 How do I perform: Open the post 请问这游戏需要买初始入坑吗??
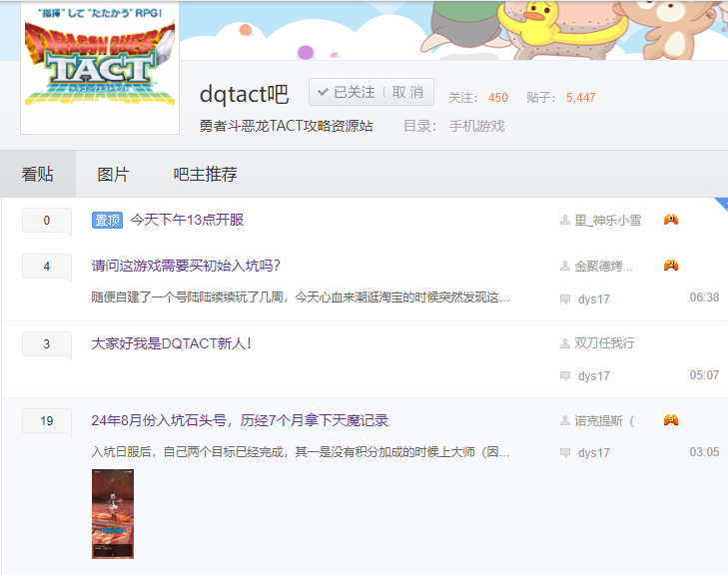[186, 266]
